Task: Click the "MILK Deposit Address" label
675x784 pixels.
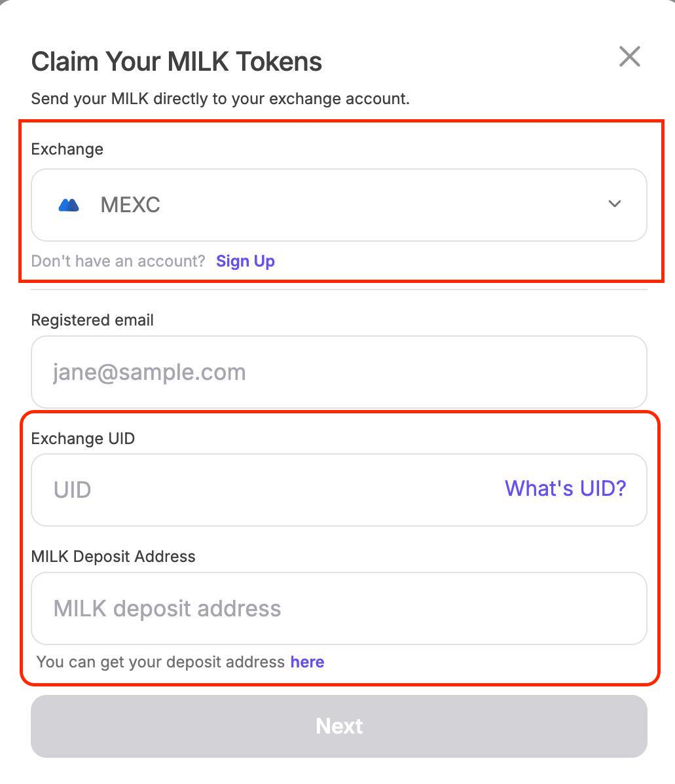Action: click(113, 557)
